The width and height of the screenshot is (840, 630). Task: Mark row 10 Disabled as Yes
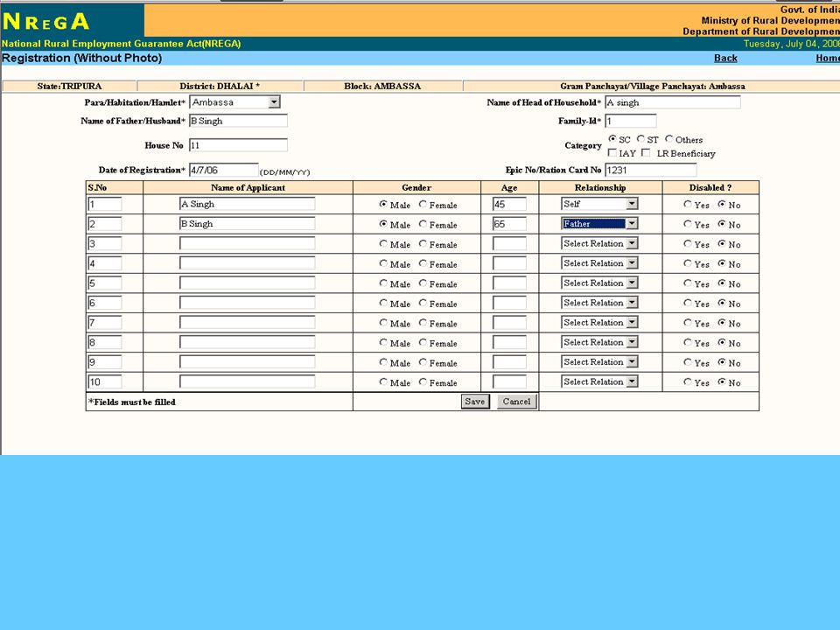coord(688,382)
